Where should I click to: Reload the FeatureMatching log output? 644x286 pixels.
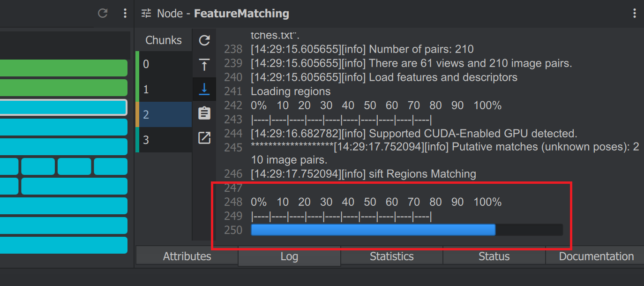pyautogui.click(x=204, y=41)
